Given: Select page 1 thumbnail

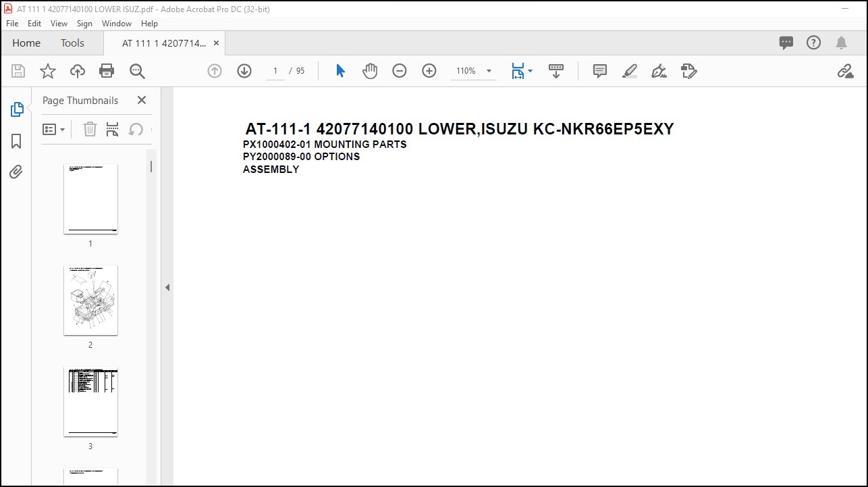Looking at the screenshot, I should (90, 199).
